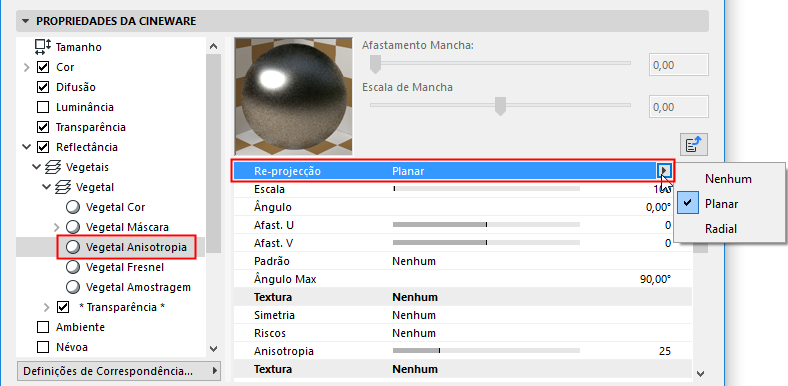Collapse the Propriedades da Cineware section
The image size is (788, 386).
coord(25,22)
